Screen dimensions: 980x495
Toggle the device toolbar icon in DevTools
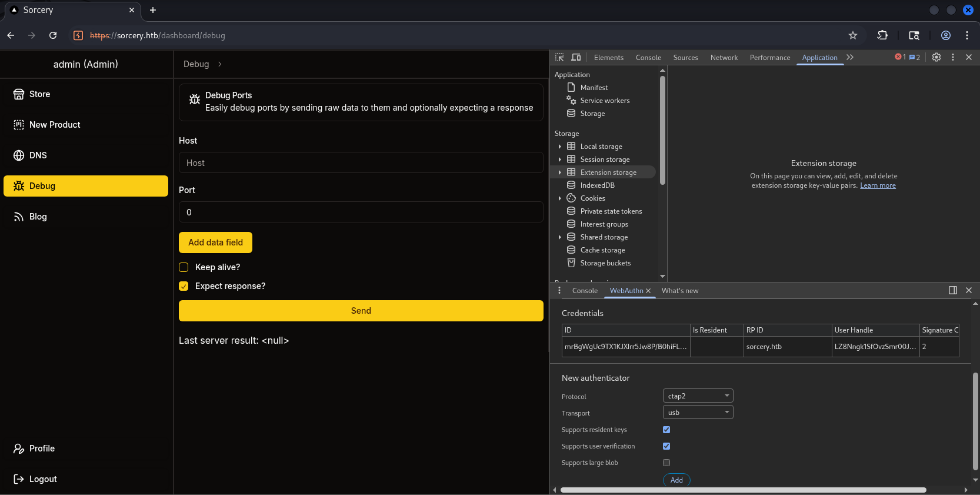576,57
